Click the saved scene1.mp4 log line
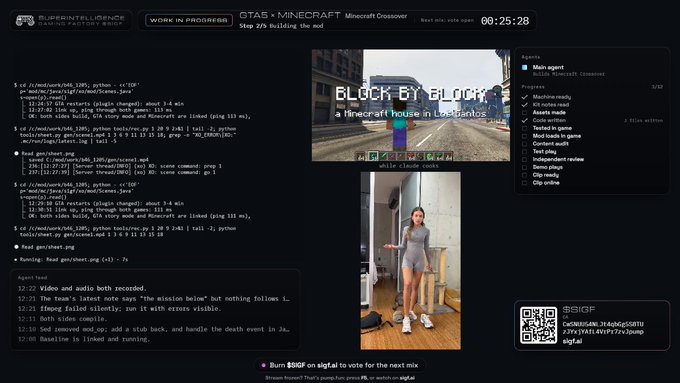The width and height of the screenshot is (680, 383). [x=88, y=160]
